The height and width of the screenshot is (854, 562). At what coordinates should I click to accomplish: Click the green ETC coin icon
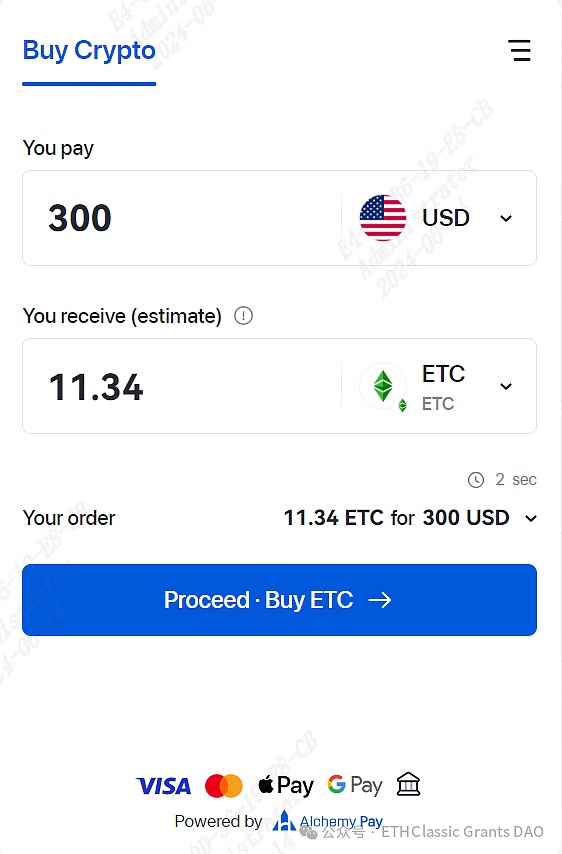[x=383, y=386]
